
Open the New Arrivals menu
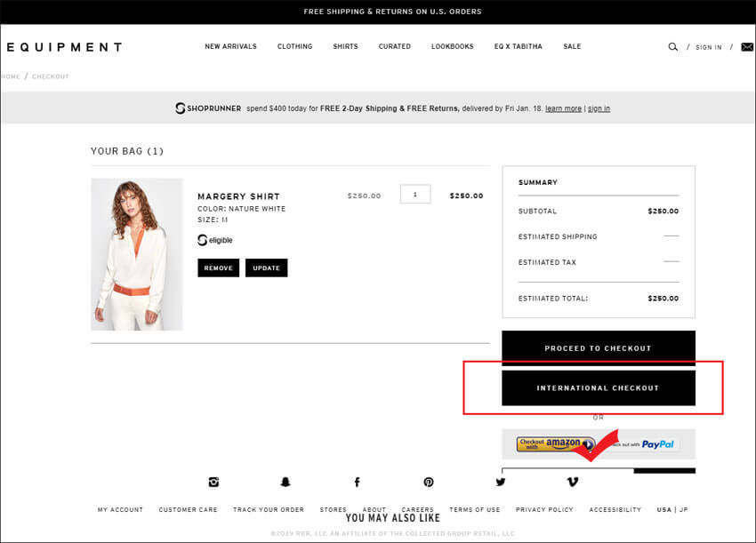230,46
